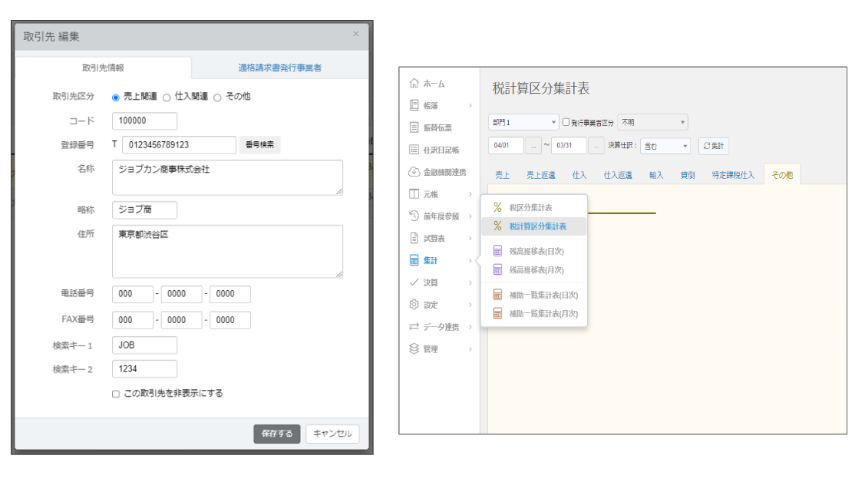Expand the 決算 sidebar submenu arrow
Screen dimensions: 868x482
point(470,282)
